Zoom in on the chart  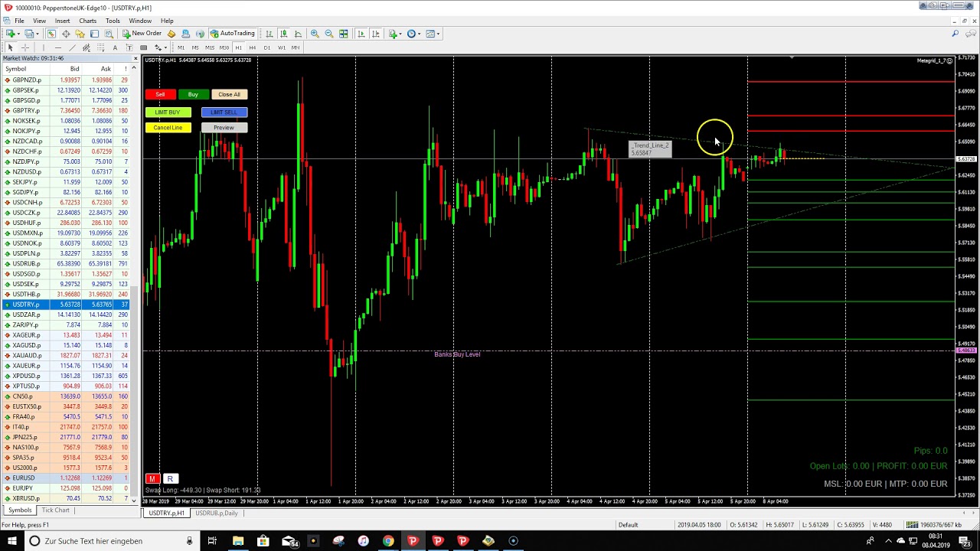click(x=315, y=34)
